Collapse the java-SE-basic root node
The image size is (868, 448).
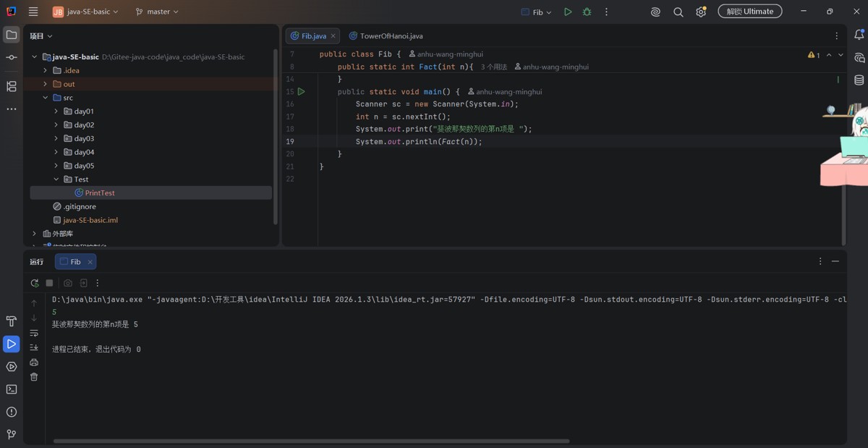click(34, 56)
